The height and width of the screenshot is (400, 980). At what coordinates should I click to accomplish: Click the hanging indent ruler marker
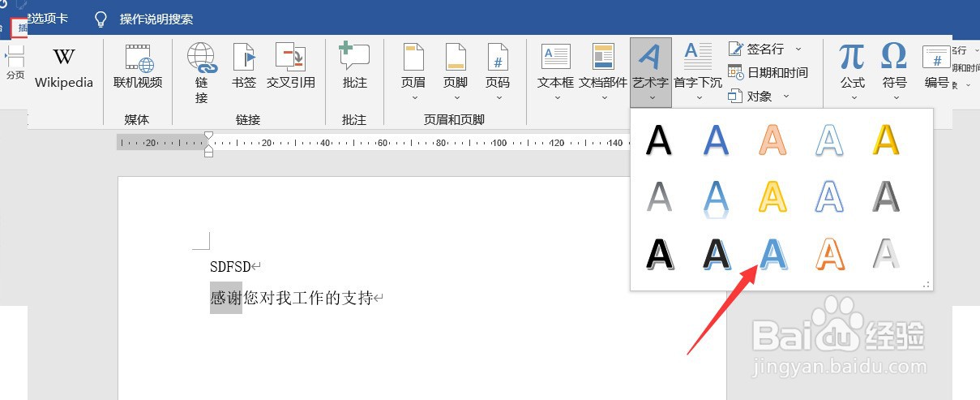click(x=209, y=148)
